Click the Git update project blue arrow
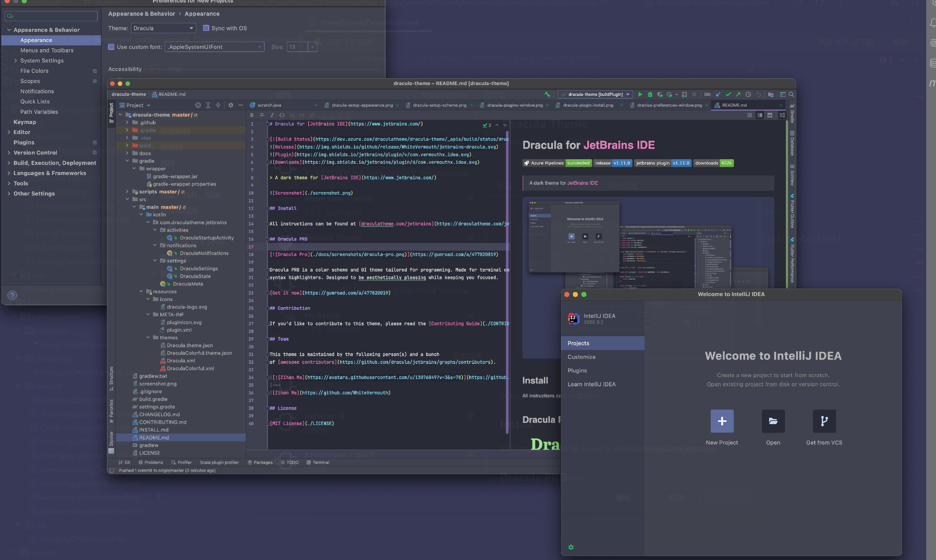The image size is (936, 560). (718, 94)
